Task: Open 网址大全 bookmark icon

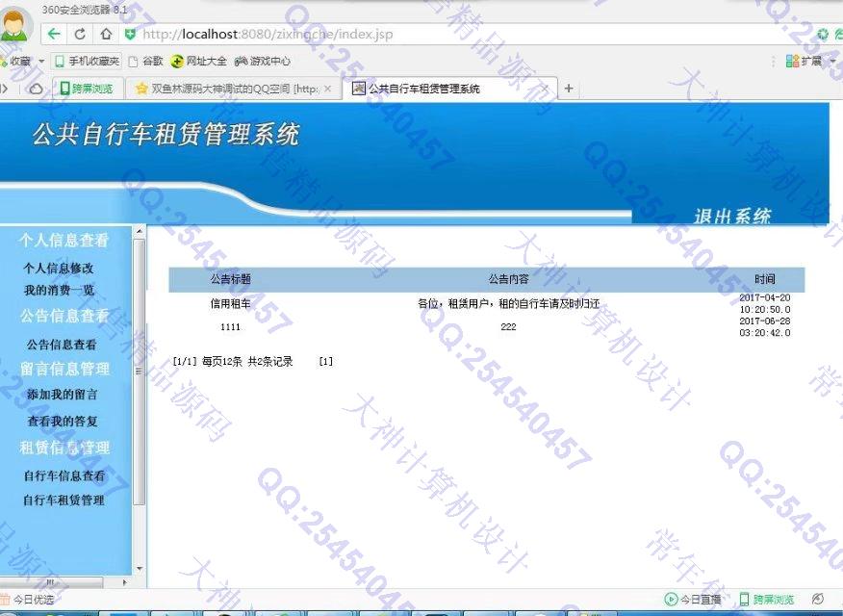Action: (177, 61)
